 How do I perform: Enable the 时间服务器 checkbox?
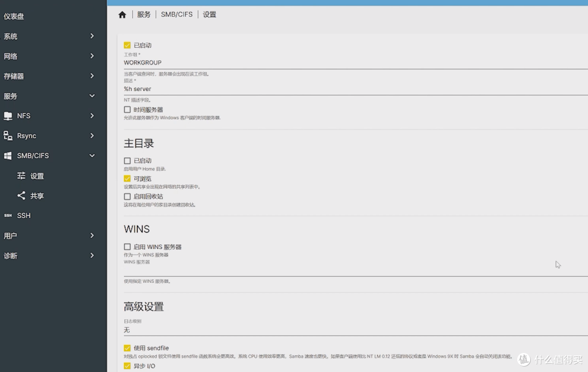[x=127, y=110]
